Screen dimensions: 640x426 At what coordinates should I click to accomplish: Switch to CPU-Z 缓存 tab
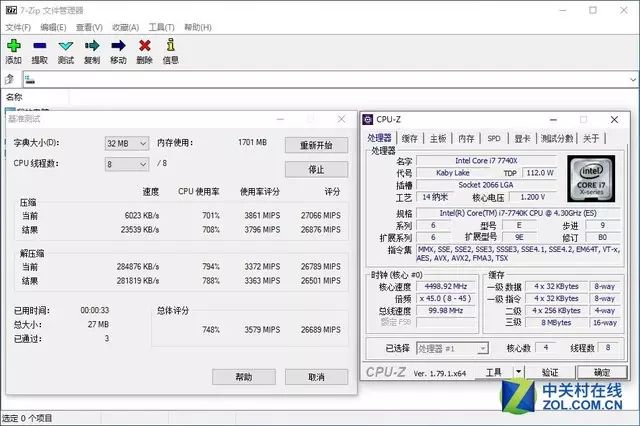coord(410,138)
